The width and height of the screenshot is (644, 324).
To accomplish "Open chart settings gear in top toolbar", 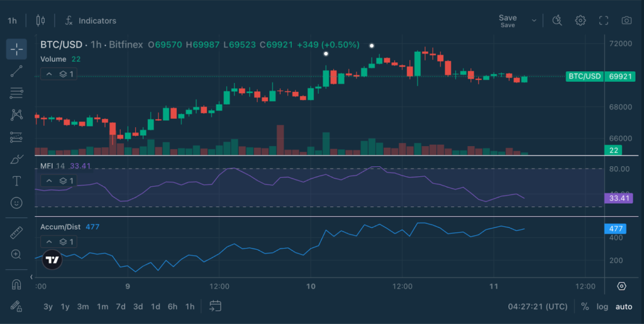I will [x=580, y=20].
